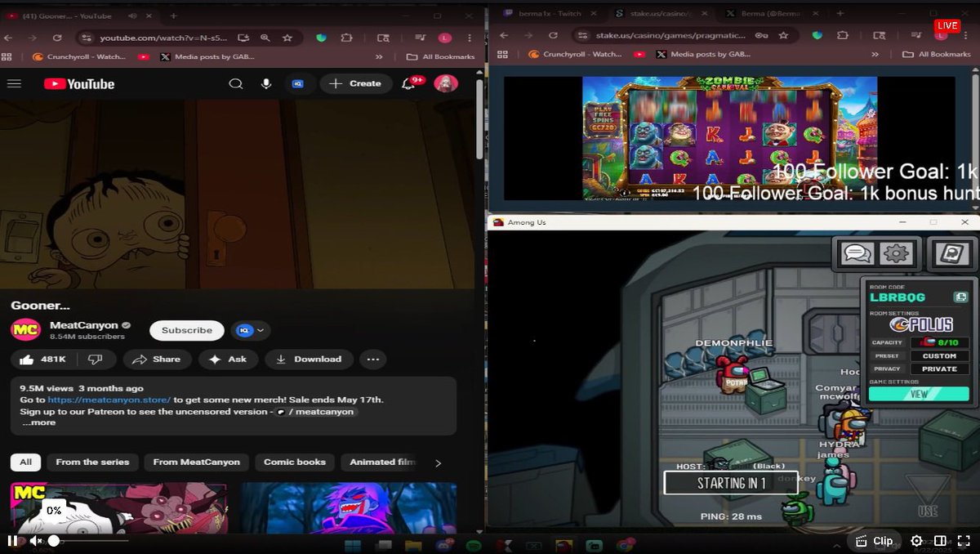This screenshot has width=980, height=554.
Task: Reload the stake.us browser page
Action: (553, 35)
